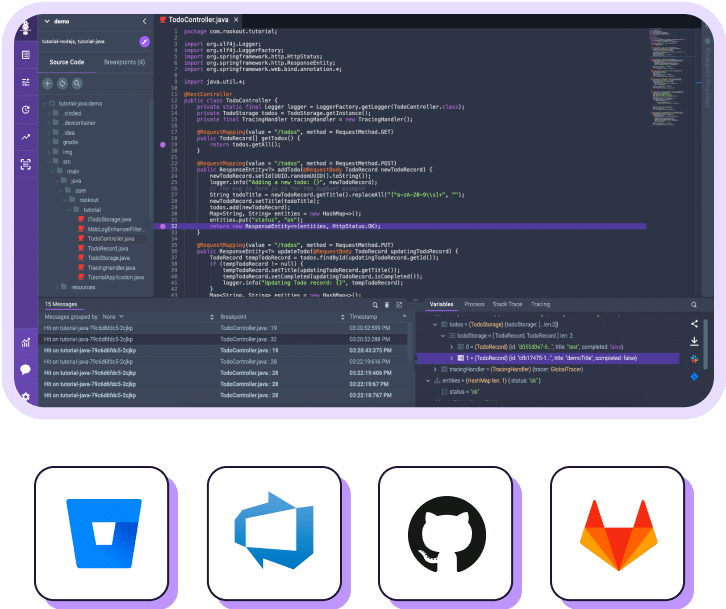The height and width of the screenshot is (609, 726).
Task: Expand the resources folder
Action: coord(57,287)
